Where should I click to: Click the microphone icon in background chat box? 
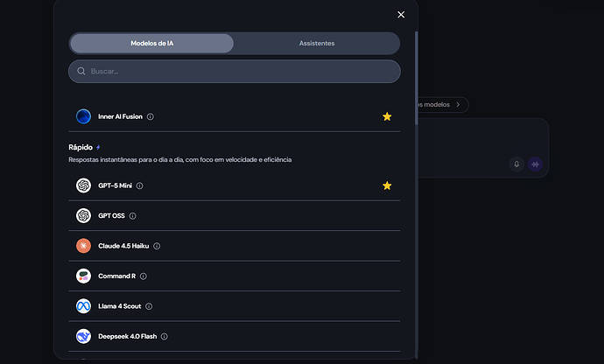click(x=516, y=164)
